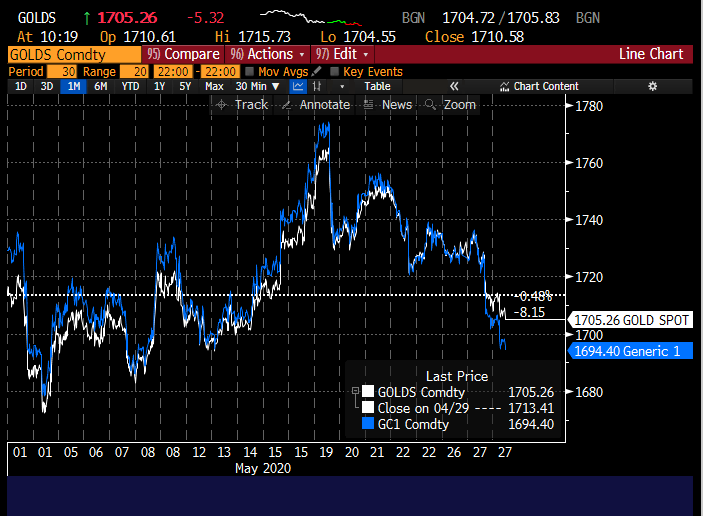This screenshot has width=703, height=516.
Task: Select the Max time range tab
Action: (214, 86)
